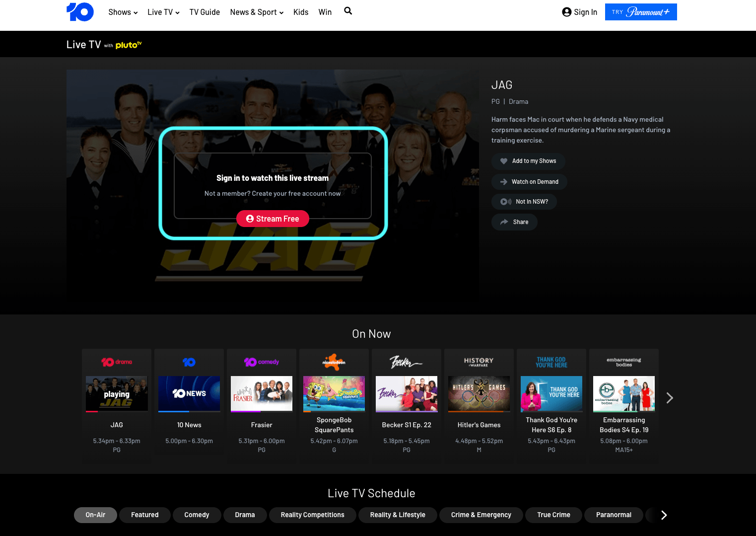
Task: Select the On-Air schedule tab
Action: (x=95, y=515)
